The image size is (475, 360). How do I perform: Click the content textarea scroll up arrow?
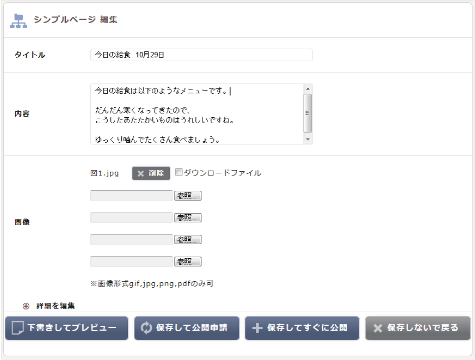[x=308, y=89]
